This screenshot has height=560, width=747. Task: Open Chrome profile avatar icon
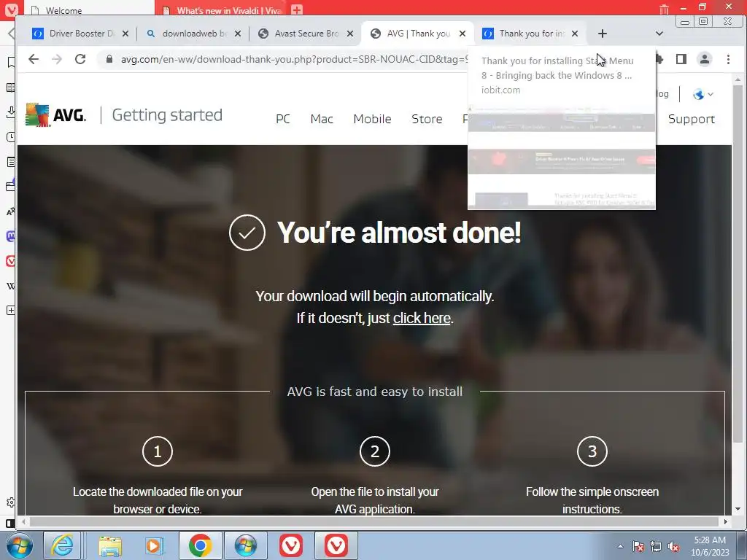pyautogui.click(x=705, y=59)
